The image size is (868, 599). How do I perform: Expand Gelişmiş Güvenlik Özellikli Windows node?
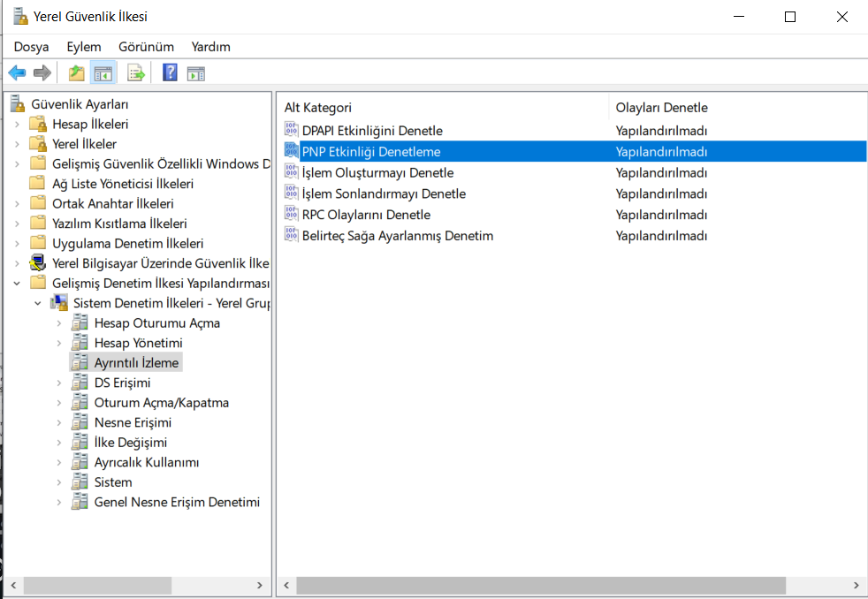tap(17, 163)
